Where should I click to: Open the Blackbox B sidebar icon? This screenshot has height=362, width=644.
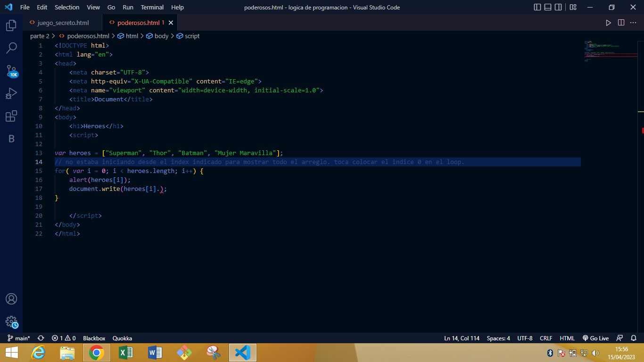11,139
